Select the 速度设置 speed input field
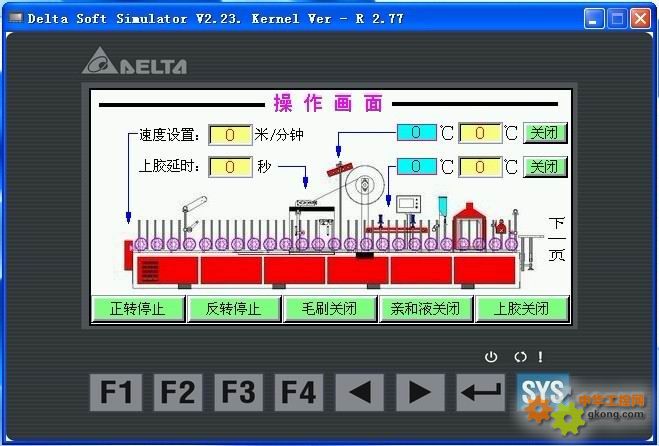This screenshot has height=446, width=659. pos(230,135)
